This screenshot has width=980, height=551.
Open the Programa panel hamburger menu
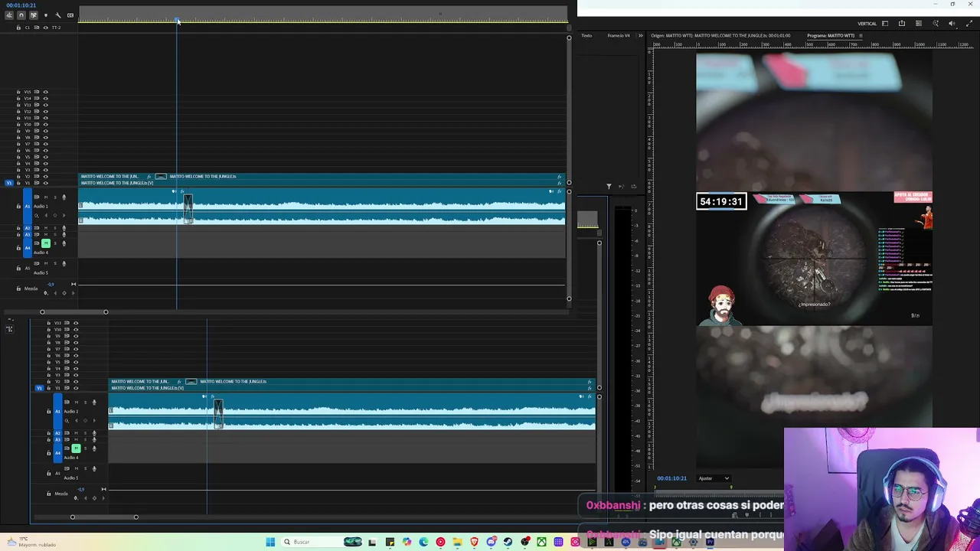(x=861, y=35)
